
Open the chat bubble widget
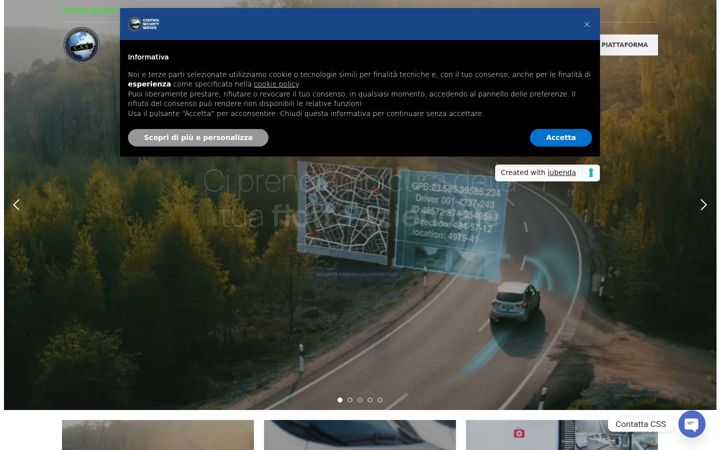pyautogui.click(x=692, y=424)
